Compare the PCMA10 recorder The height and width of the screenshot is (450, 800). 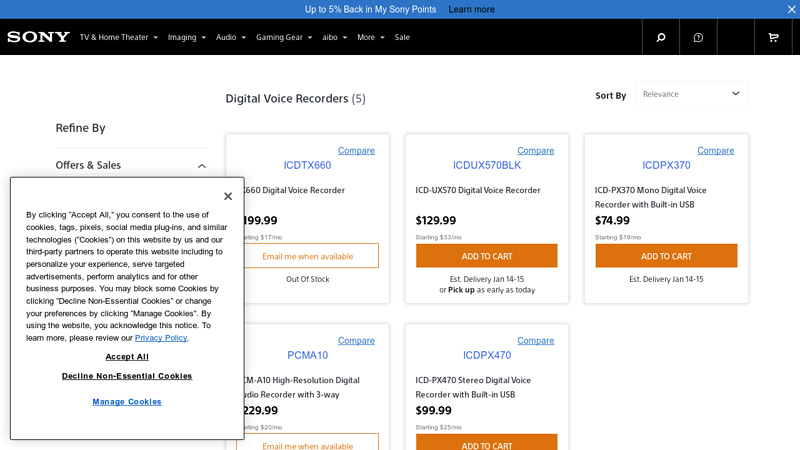pyautogui.click(x=356, y=340)
